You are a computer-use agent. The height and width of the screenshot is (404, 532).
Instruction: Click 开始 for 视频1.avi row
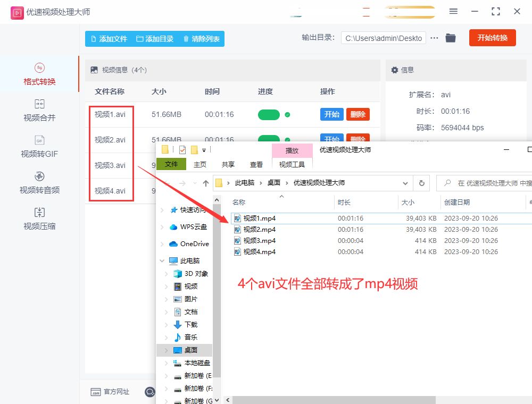(x=332, y=114)
